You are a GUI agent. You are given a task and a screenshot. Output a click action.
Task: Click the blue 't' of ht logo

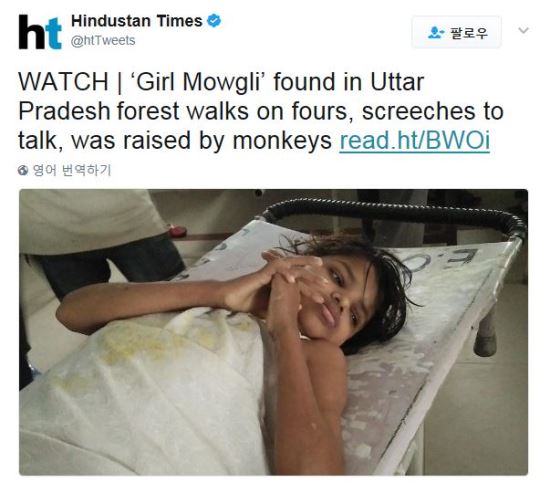pyautogui.click(x=53, y=33)
